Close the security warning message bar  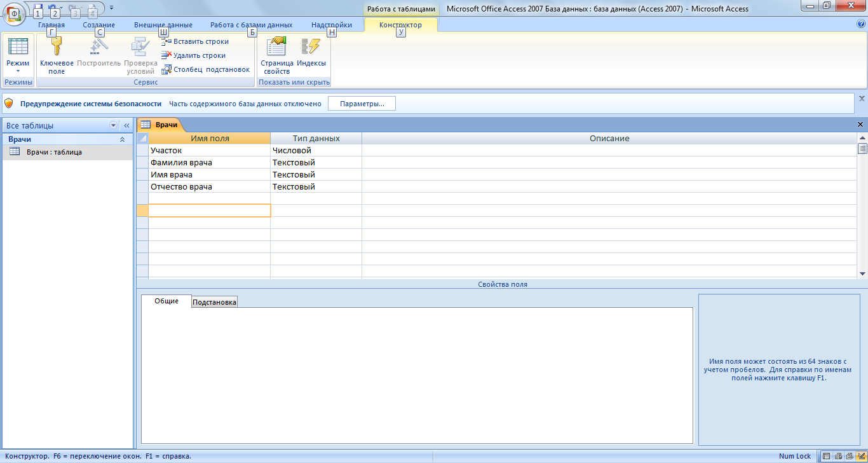click(862, 99)
